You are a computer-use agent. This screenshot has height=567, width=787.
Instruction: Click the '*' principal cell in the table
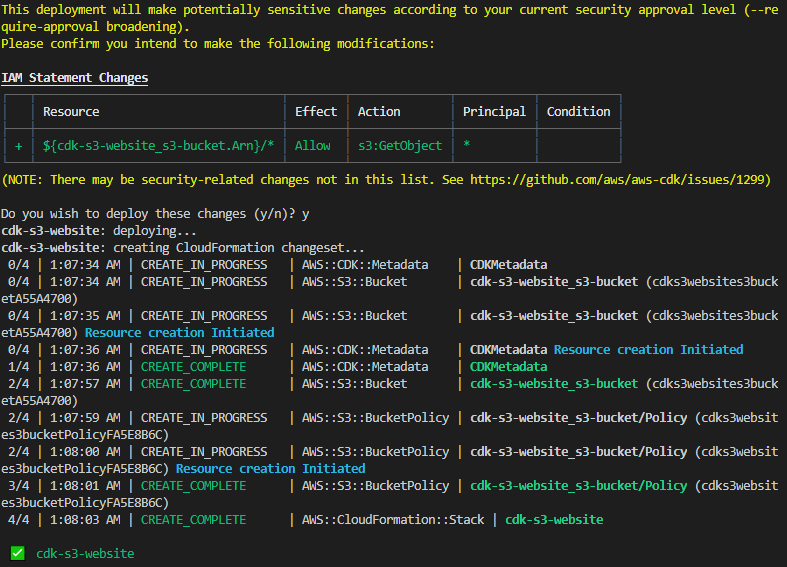point(467,145)
